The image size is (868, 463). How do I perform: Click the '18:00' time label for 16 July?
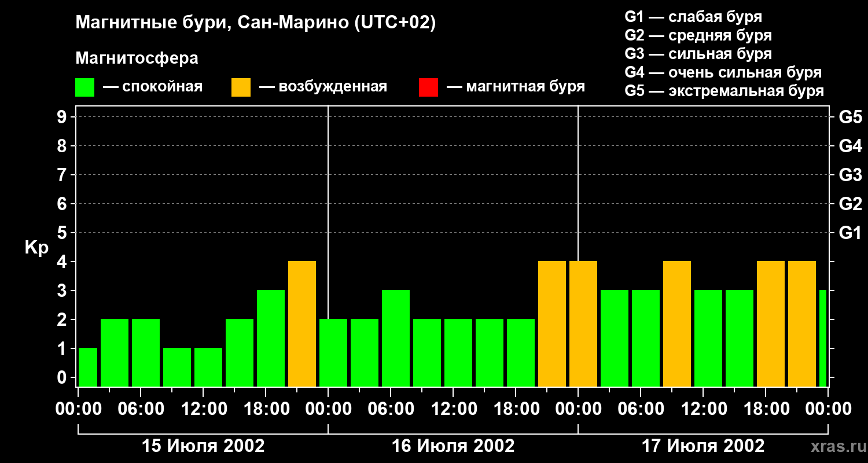[516, 409]
